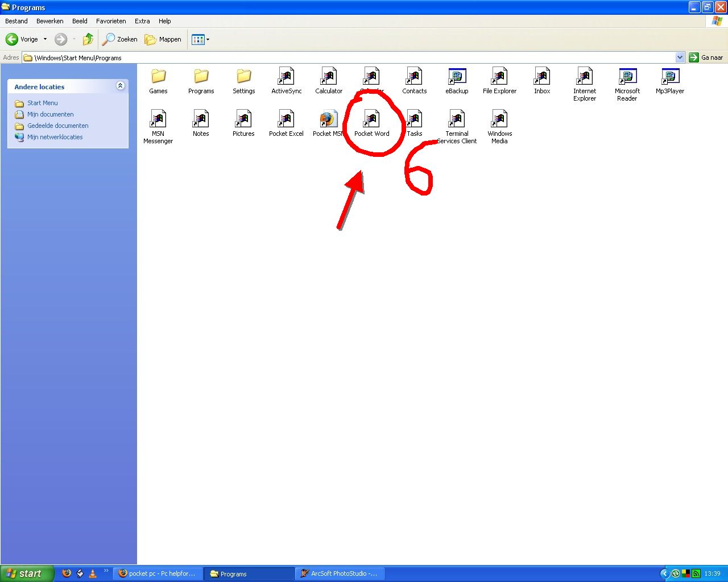Switch to ArcSoft PhotoStudio taskbar button

tap(340, 573)
